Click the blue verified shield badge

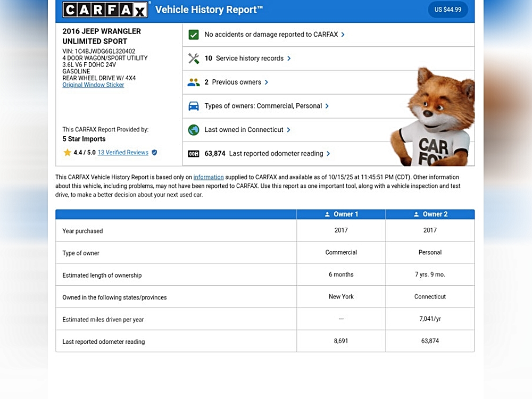tap(154, 153)
